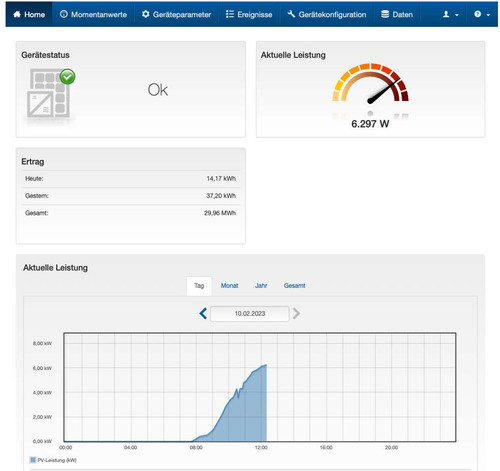500x471 pixels.
Task: Click the Gerätestatus panel heading
Action: (45, 55)
